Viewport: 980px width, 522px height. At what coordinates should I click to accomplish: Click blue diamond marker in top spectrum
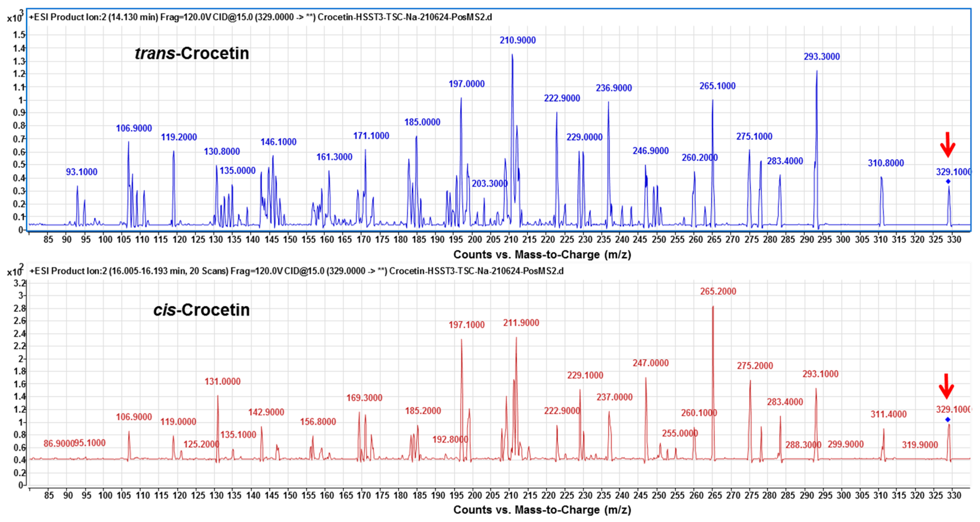pos(948,181)
